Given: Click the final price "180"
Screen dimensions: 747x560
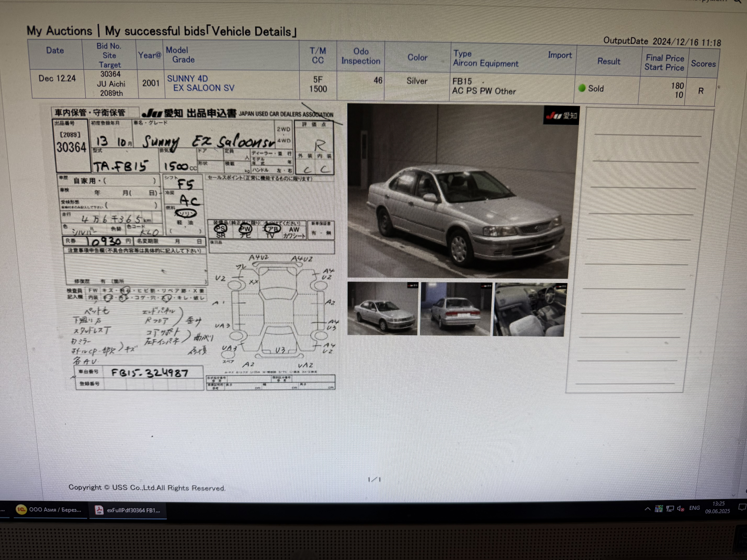Looking at the screenshot, I should 677,86.
